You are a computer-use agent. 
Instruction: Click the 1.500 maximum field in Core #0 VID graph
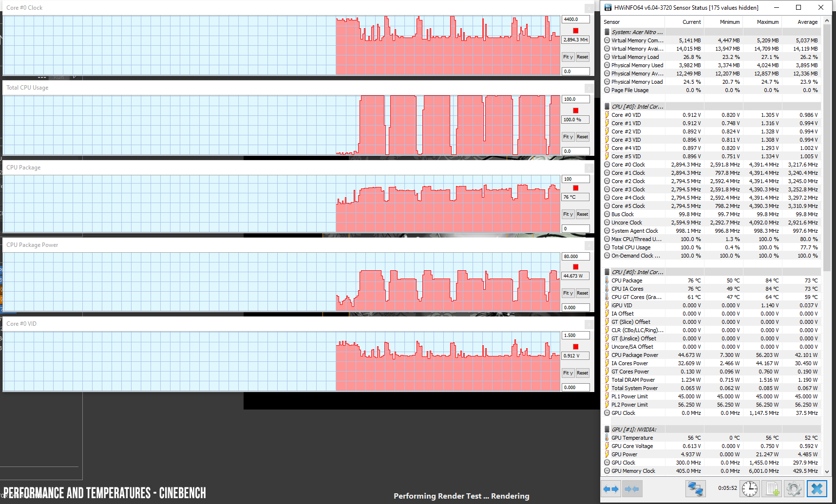pos(576,336)
